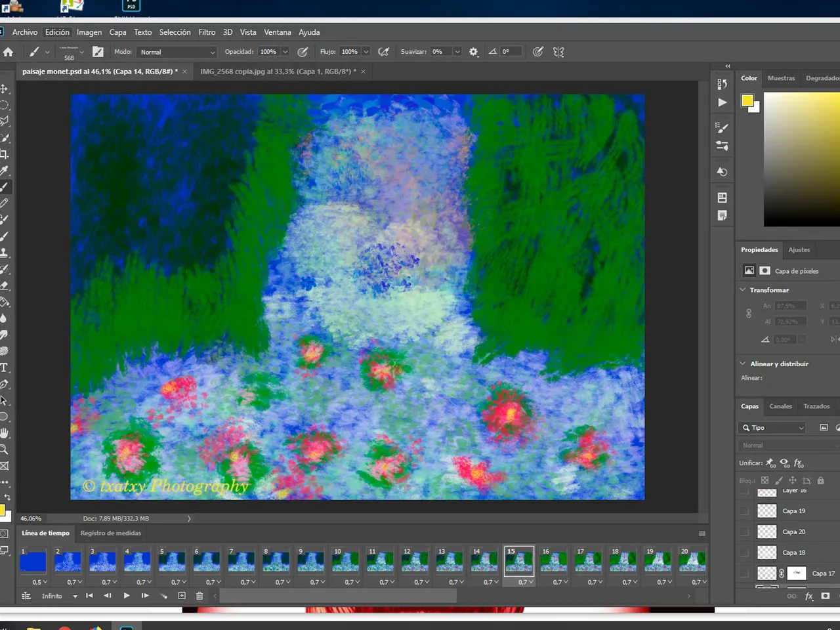Switch to IMG_2568 copia.jpg document tab

point(278,72)
